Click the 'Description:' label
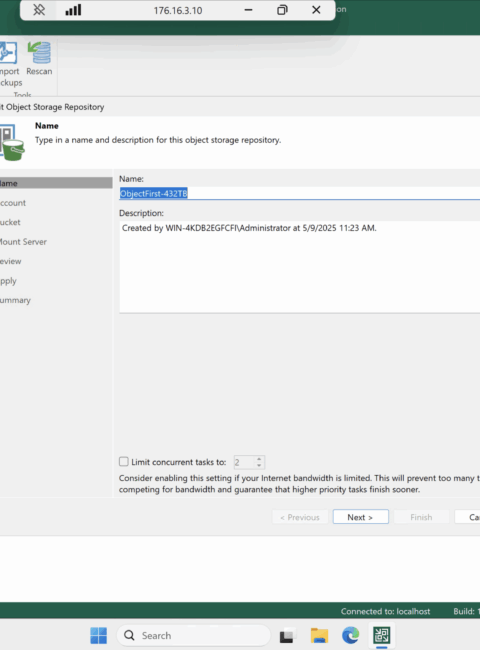This screenshot has width=480, height=650. [141, 213]
